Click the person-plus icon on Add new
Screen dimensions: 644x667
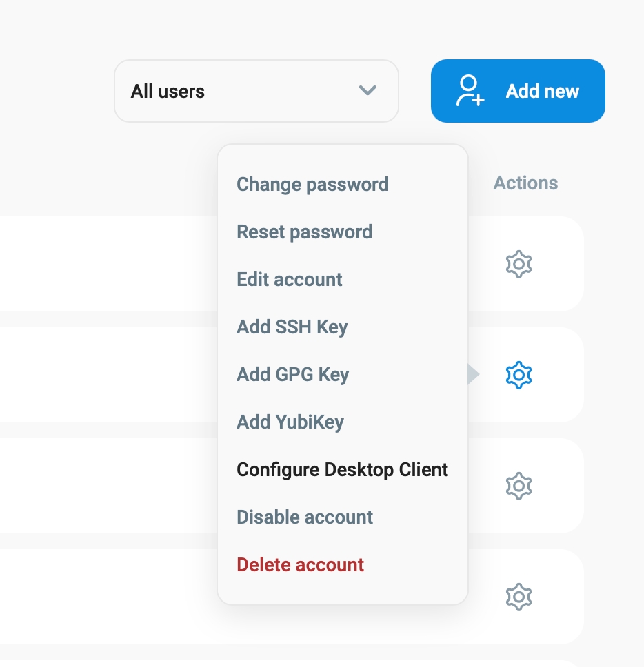pyautogui.click(x=470, y=91)
